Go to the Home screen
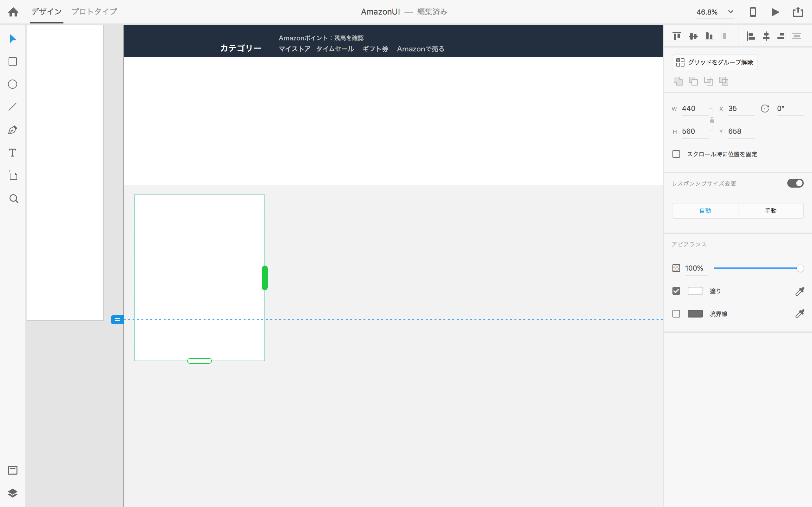Screen dimensions: 812x507 click(13, 12)
